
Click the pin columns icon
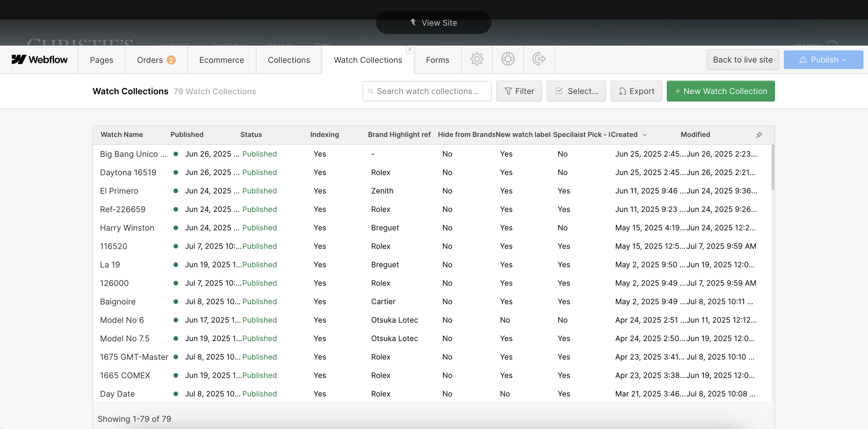click(x=759, y=135)
